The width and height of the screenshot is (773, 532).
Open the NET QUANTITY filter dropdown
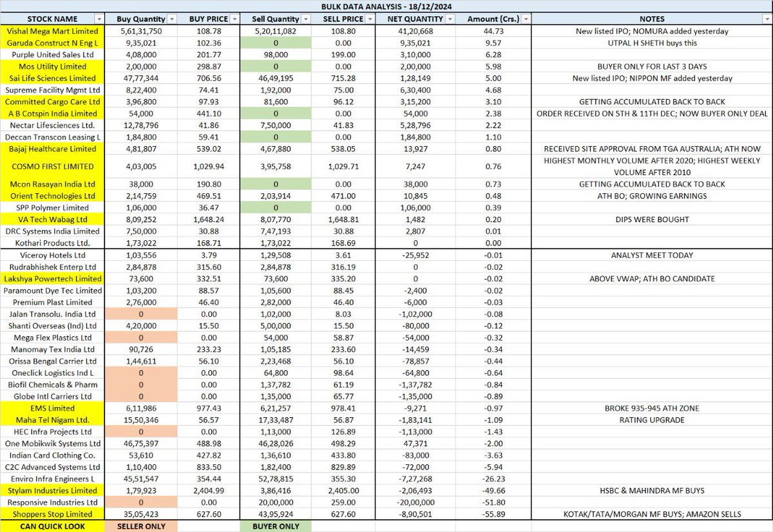click(449, 19)
